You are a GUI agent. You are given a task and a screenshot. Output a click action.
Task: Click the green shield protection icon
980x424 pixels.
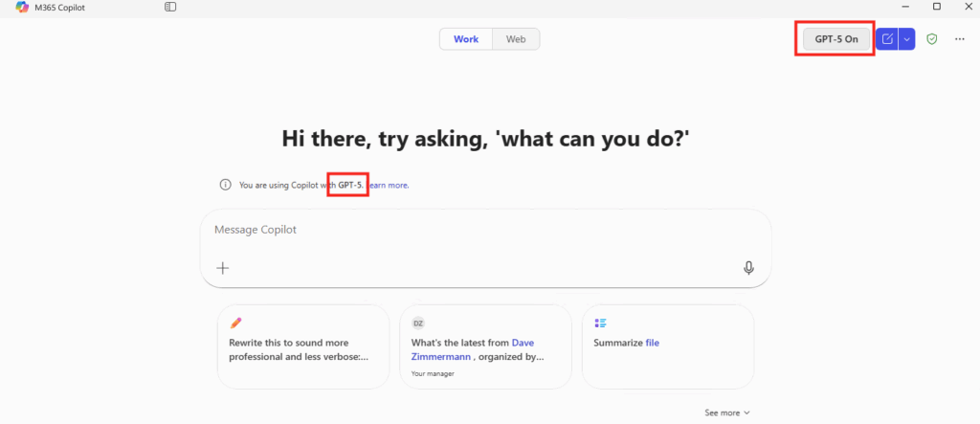[931, 39]
